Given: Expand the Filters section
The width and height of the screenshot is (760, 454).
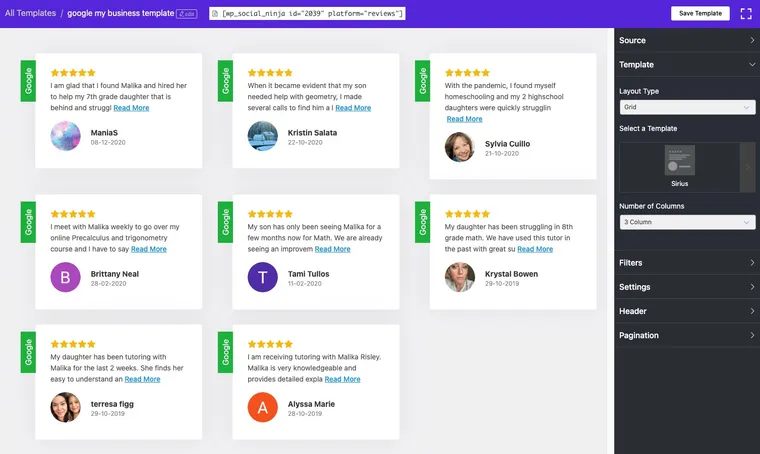Looking at the screenshot, I should [x=687, y=263].
